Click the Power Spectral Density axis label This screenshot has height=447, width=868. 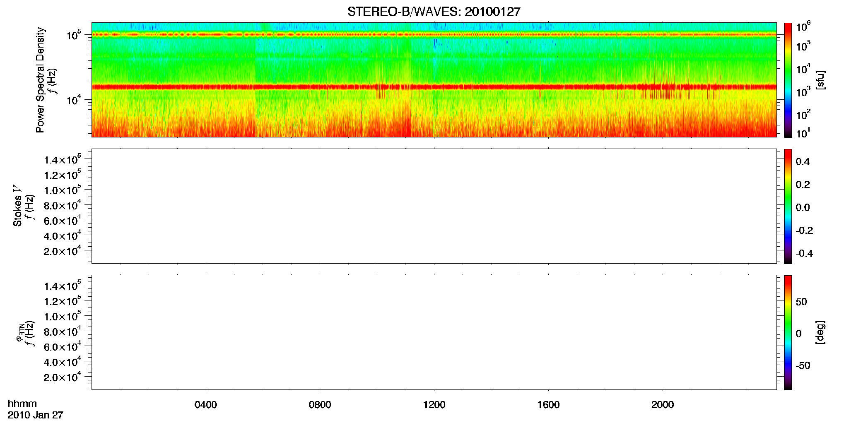(40, 80)
